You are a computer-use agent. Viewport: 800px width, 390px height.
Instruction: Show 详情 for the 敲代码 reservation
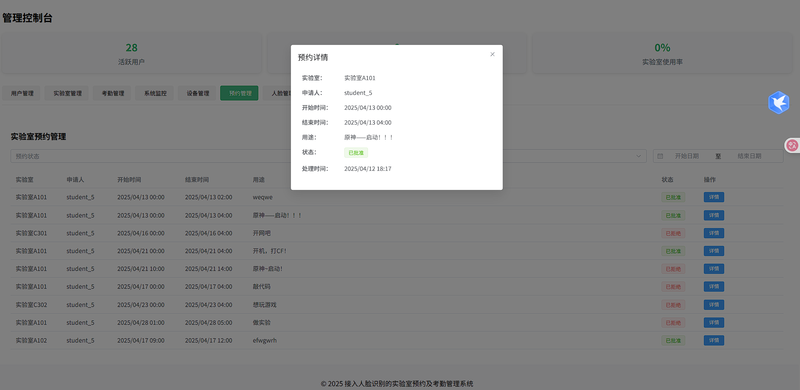[x=714, y=287]
